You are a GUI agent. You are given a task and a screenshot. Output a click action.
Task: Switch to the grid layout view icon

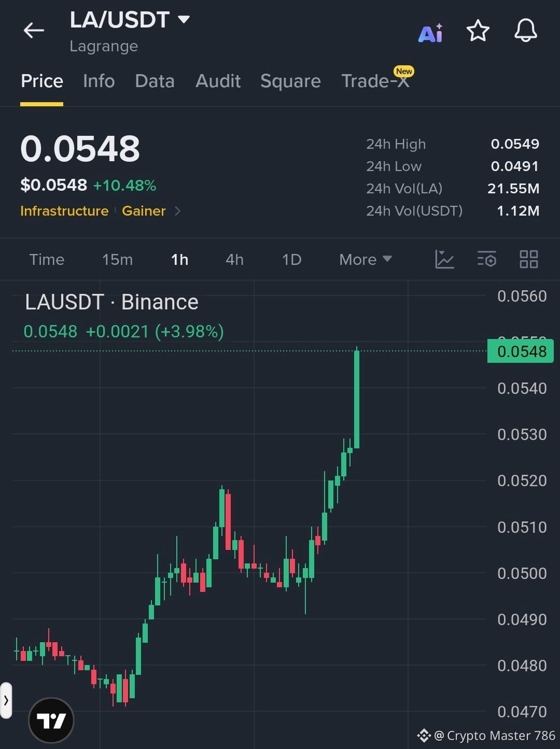coord(529,259)
